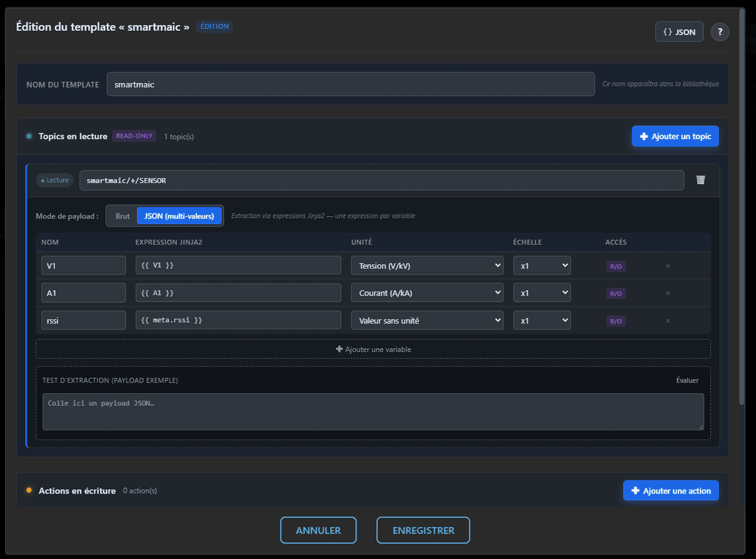Remove the A1 variable row
756x559 pixels.
pos(668,293)
